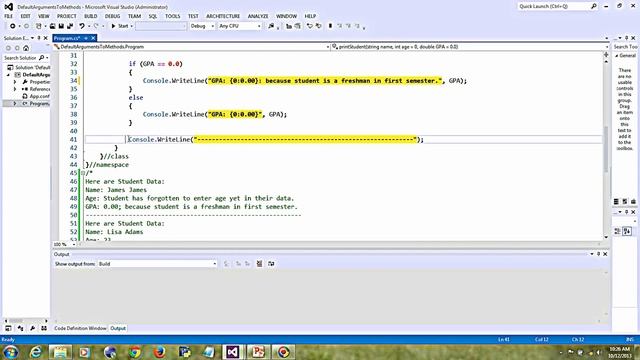Open Internet Explorer from taskbar
This screenshot has height=360, width=640.
[x=36, y=352]
